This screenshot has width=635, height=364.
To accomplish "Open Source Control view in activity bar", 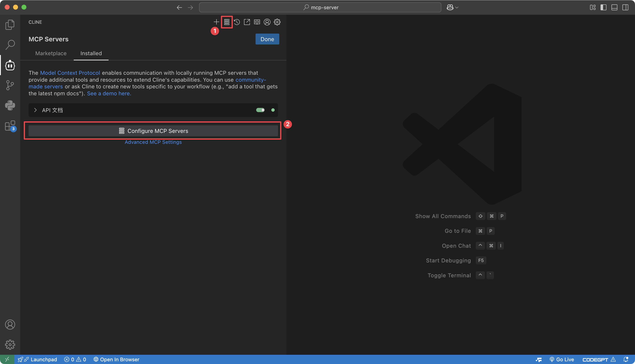I will (x=10, y=85).
